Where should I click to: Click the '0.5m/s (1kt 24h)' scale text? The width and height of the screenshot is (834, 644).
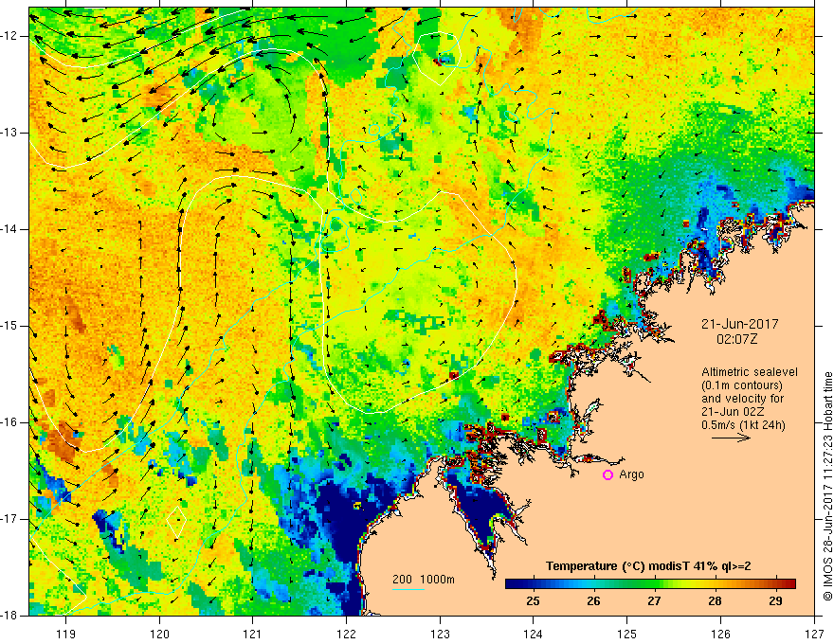[x=743, y=425]
